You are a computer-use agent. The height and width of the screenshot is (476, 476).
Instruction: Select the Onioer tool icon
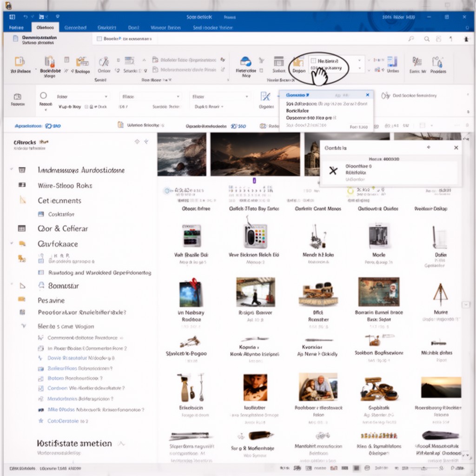pos(104,62)
